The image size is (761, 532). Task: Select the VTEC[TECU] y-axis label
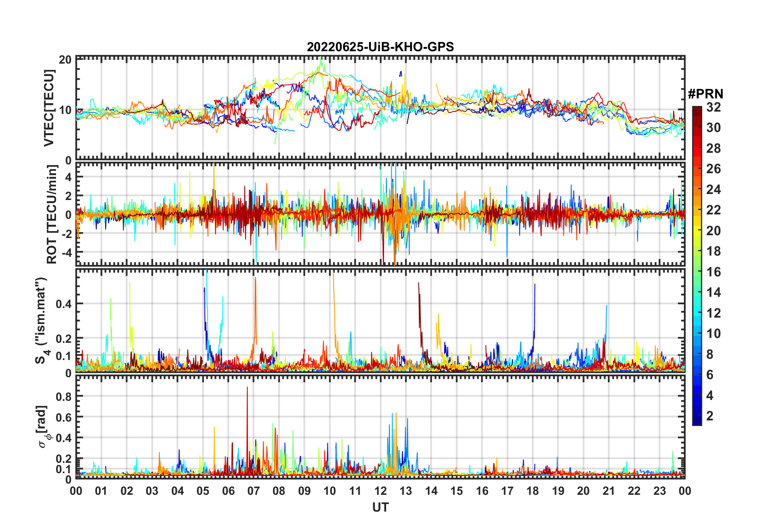tap(49, 108)
